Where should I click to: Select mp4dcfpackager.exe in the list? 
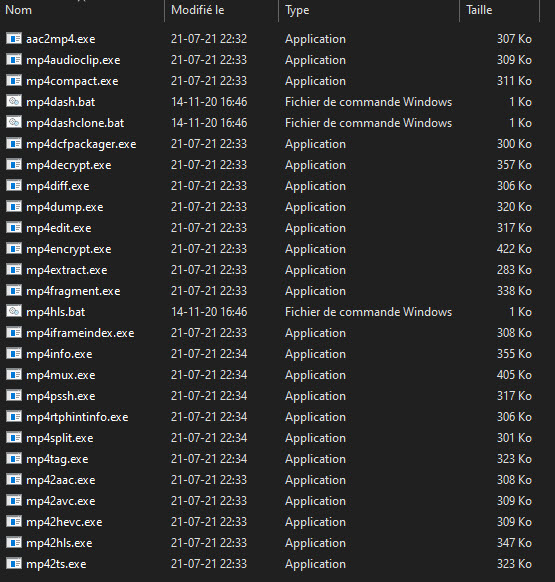pos(81,144)
